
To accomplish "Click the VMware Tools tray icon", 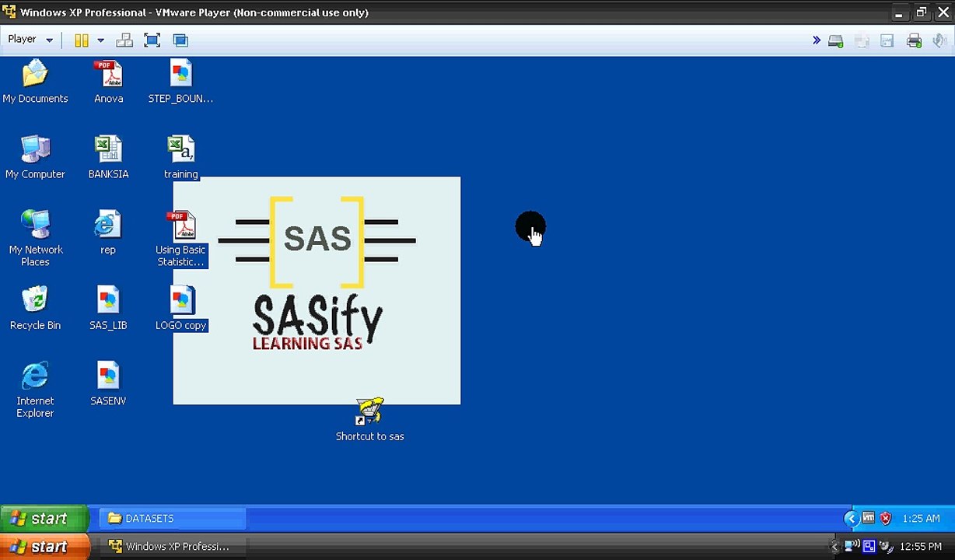I will 868,518.
